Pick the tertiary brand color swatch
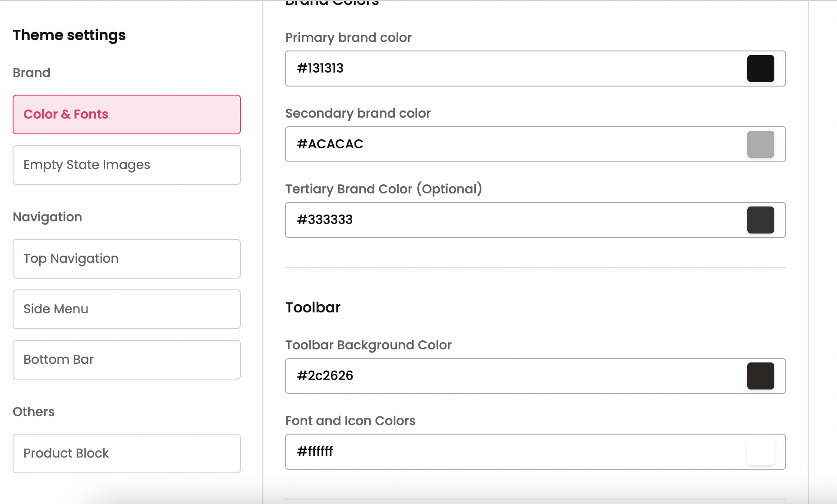Screen dimensions: 837x504 [x=760, y=220]
